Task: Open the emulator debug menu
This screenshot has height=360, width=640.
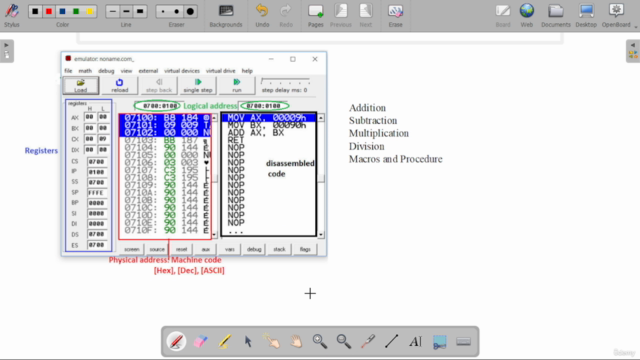Action: point(106,71)
